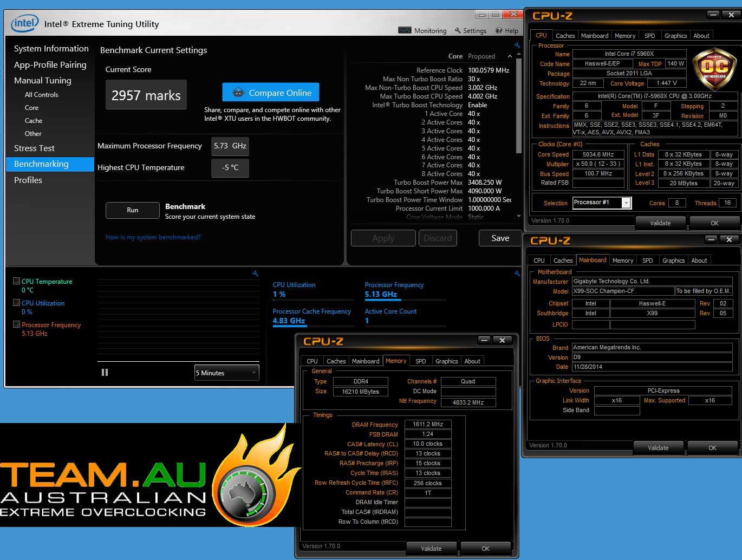742x560 pixels.
Task: Click the Gigabyte OC motherboard badge
Action: tap(714, 69)
